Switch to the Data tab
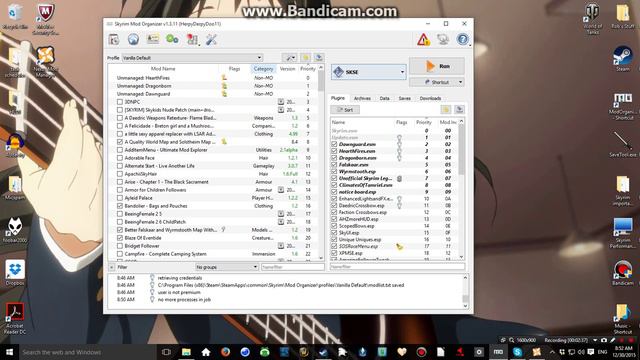640x360 pixels. pos(384,98)
